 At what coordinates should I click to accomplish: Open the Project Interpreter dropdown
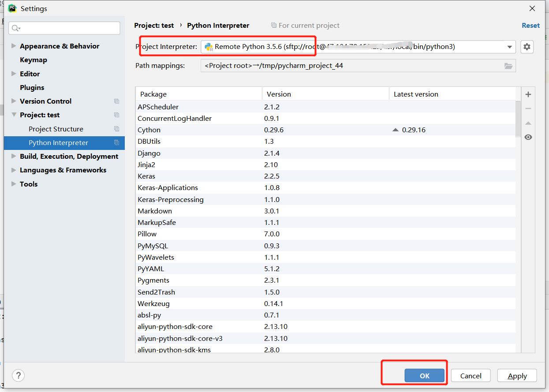[x=510, y=47]
